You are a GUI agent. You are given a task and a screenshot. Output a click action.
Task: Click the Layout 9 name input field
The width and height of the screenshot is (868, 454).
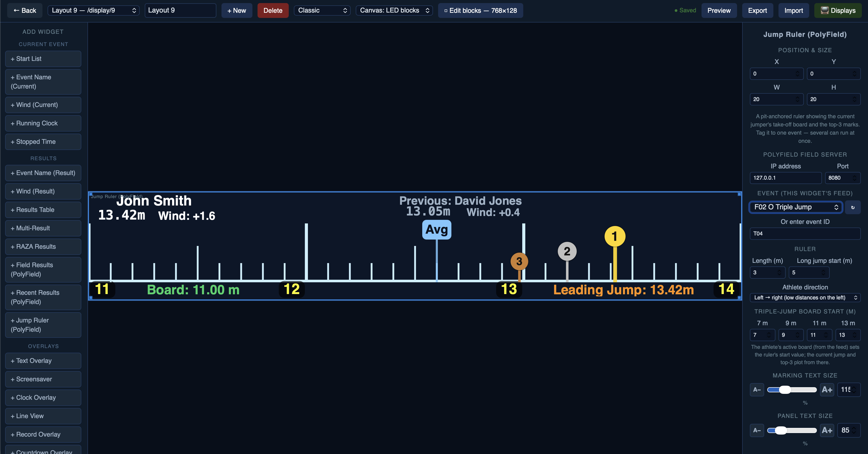point(180,10)
